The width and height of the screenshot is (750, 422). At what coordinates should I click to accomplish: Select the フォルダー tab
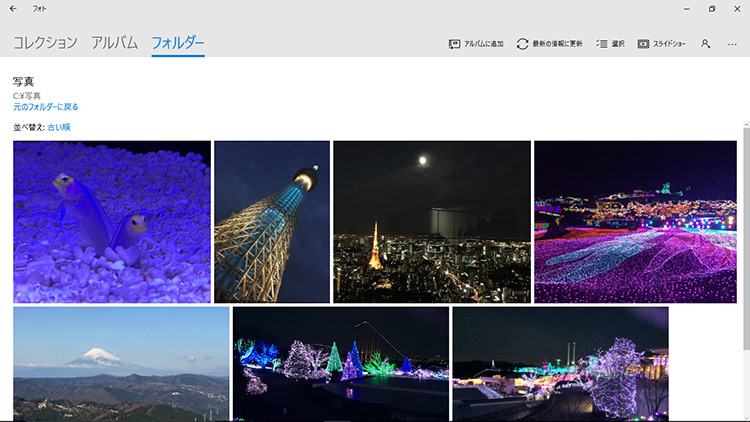(x=177, y=43)
